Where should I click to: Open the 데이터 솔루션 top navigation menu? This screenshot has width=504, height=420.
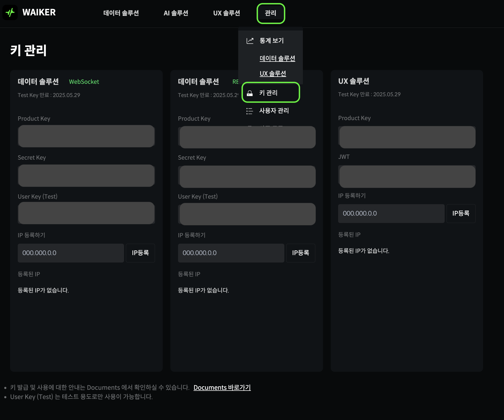tap(121, 13)
